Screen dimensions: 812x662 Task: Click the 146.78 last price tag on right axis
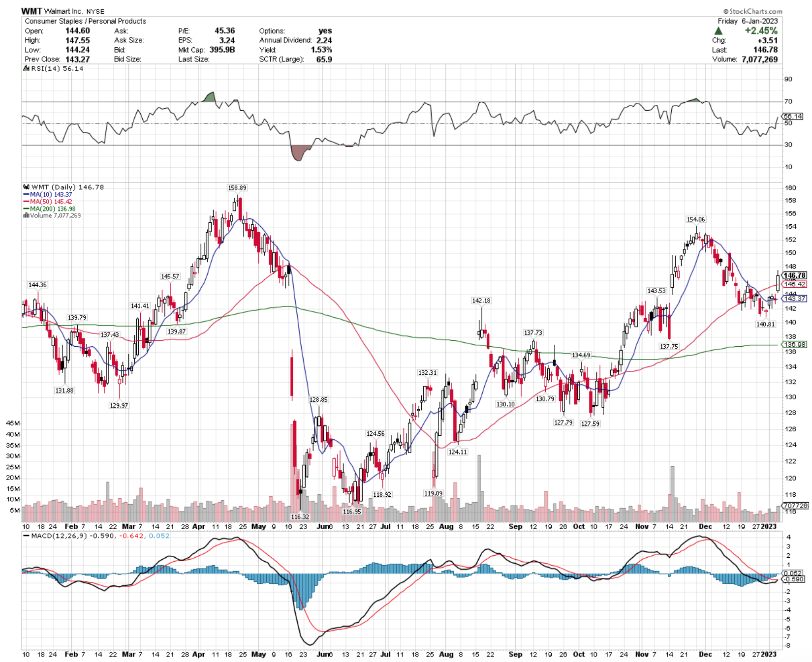(794, 276)
